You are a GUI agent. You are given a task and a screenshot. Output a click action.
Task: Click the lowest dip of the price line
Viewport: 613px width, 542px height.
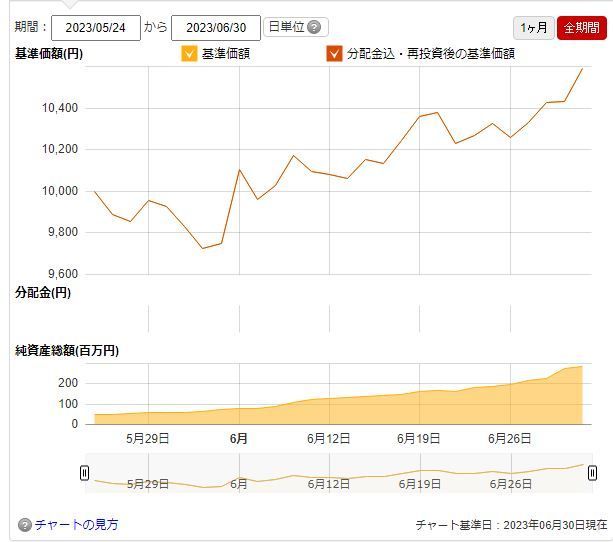(203, 248)
